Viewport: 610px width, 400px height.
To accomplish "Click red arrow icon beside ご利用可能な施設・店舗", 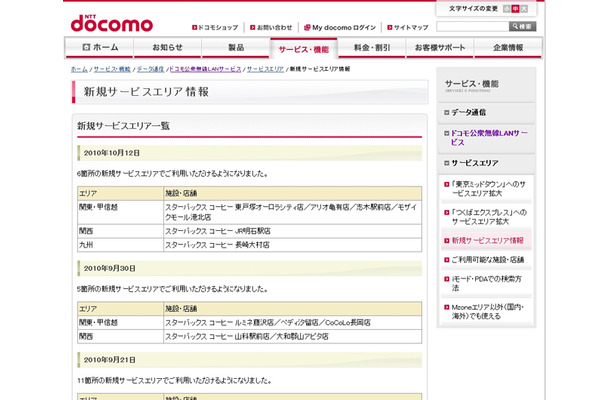I will click(x=447, y=260).
